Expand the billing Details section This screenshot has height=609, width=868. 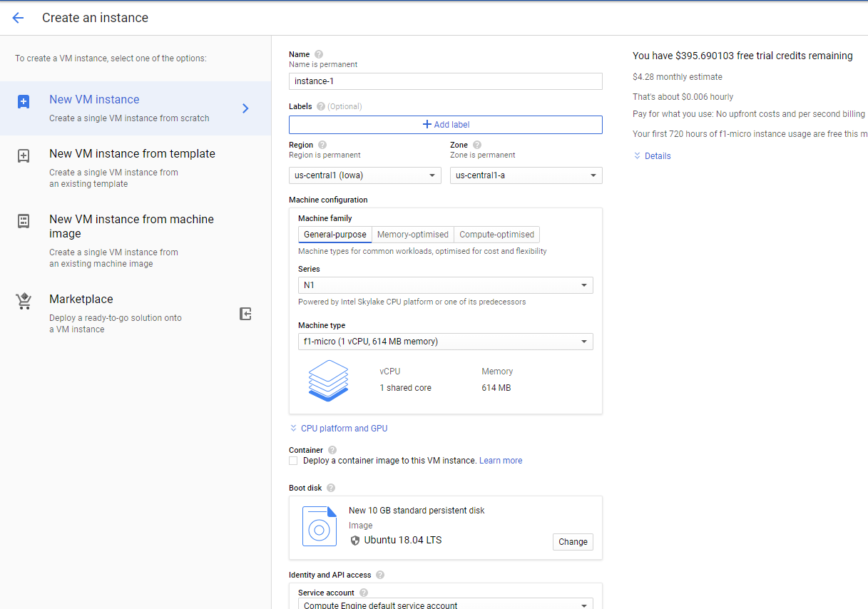[x=652, y=156]
